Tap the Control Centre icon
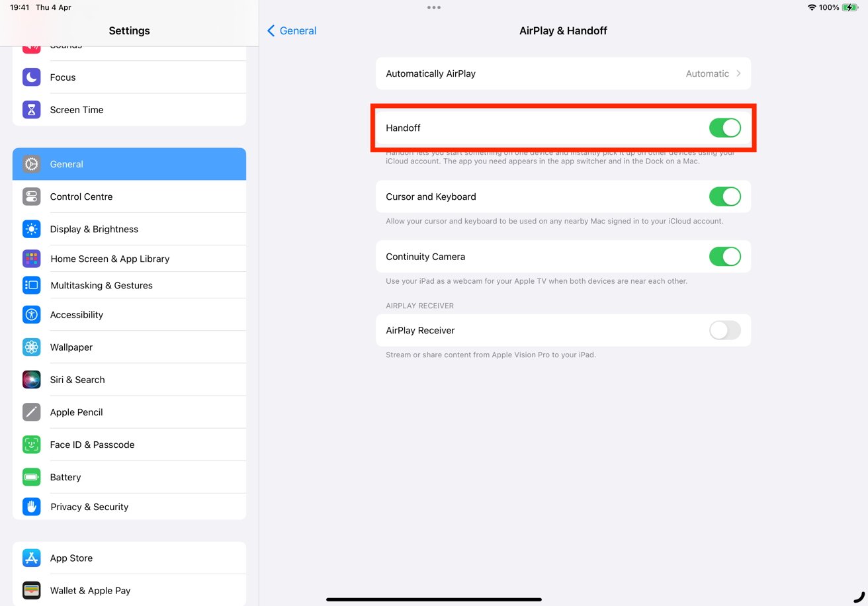 [32, 196]
